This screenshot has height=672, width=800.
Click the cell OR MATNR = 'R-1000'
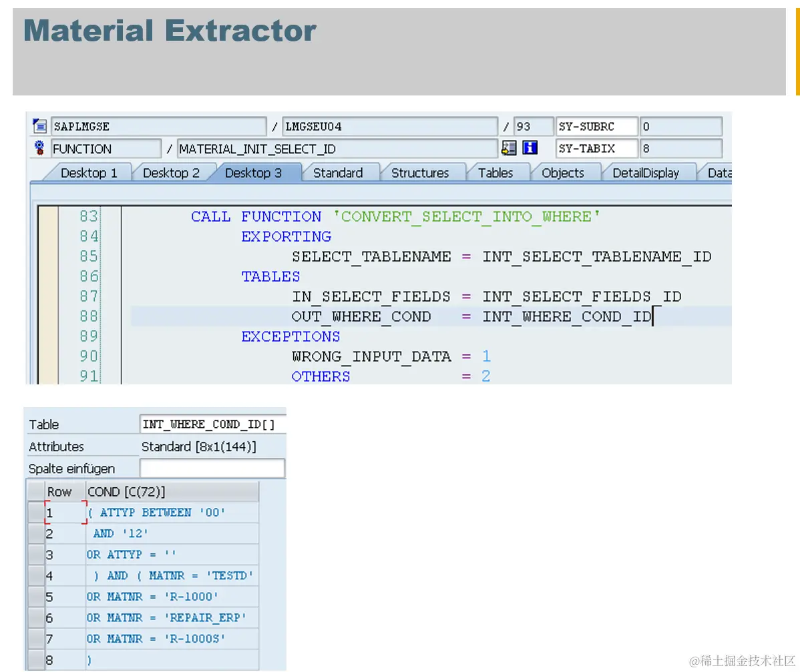pos(172,597)
